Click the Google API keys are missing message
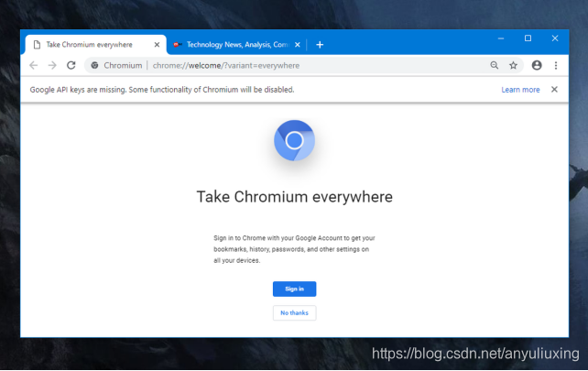This screenshot has width=588, height=371. [162, 90]
